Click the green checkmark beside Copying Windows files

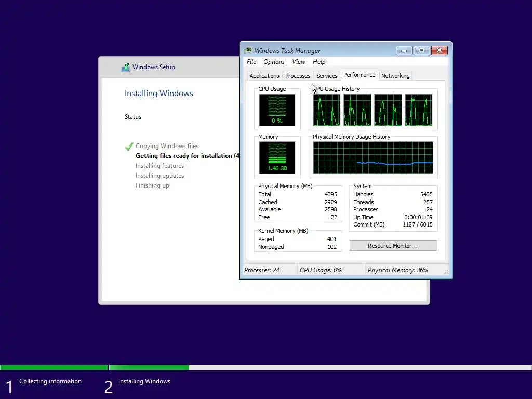point(129,146)
